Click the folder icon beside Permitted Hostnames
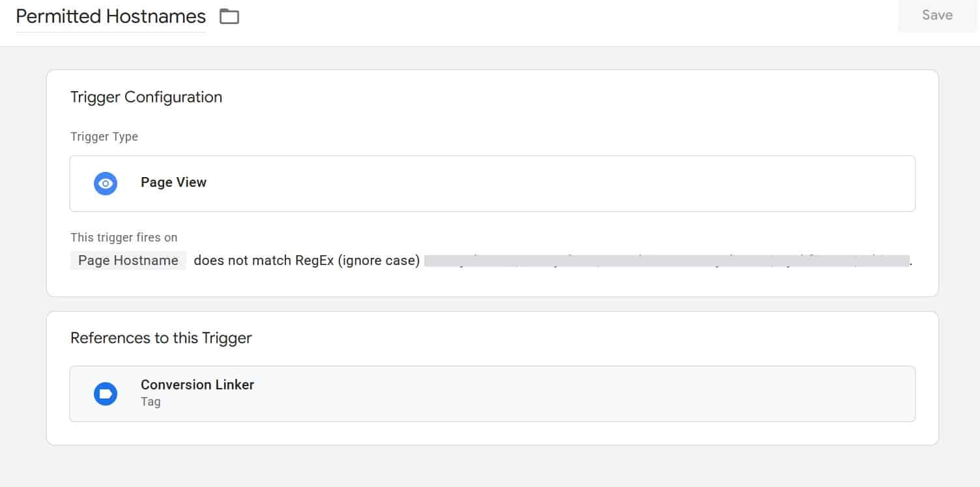Viewport: 980px width, 487px height. pyautogui.click(x=229, y=17)
